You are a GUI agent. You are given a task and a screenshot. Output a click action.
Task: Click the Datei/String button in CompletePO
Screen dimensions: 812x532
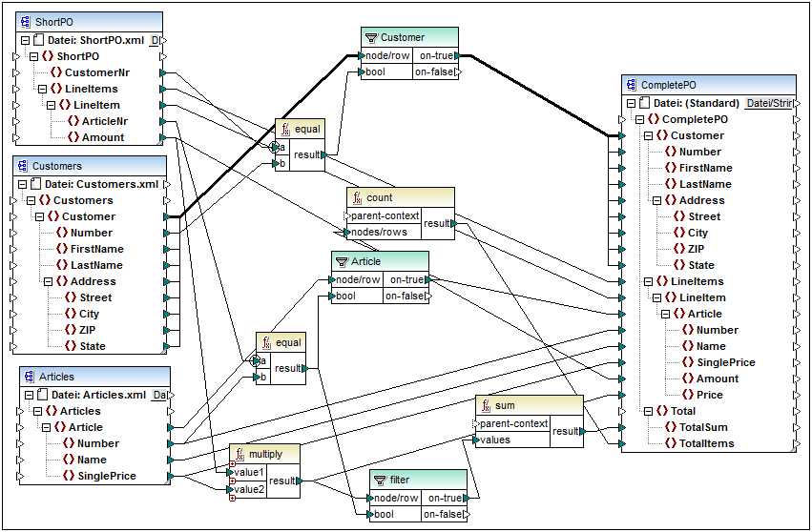pos(767,103)
